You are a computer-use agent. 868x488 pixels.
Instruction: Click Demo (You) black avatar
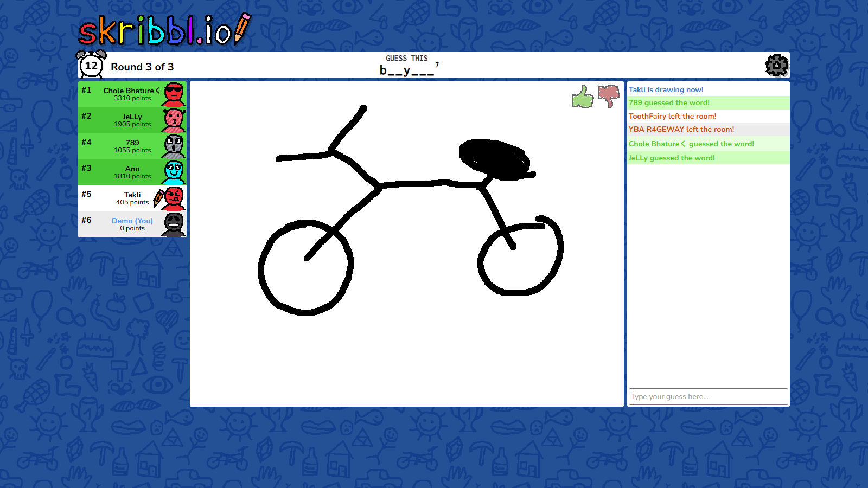click(x=174, y=224)
